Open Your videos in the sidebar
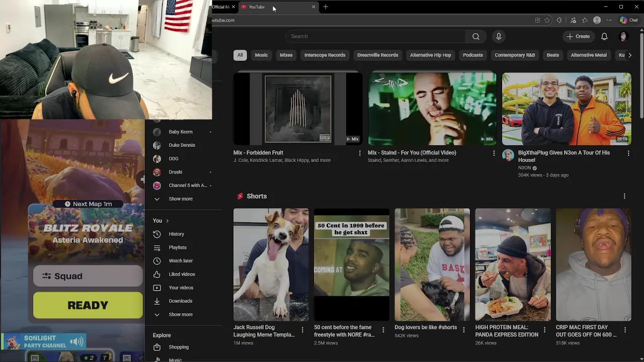 [181, 288]
